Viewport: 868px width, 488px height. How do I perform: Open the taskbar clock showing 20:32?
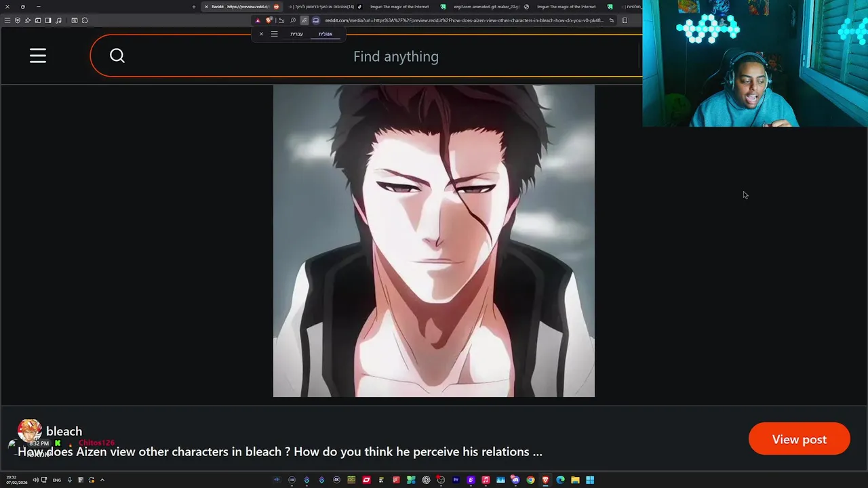point(17,480)
